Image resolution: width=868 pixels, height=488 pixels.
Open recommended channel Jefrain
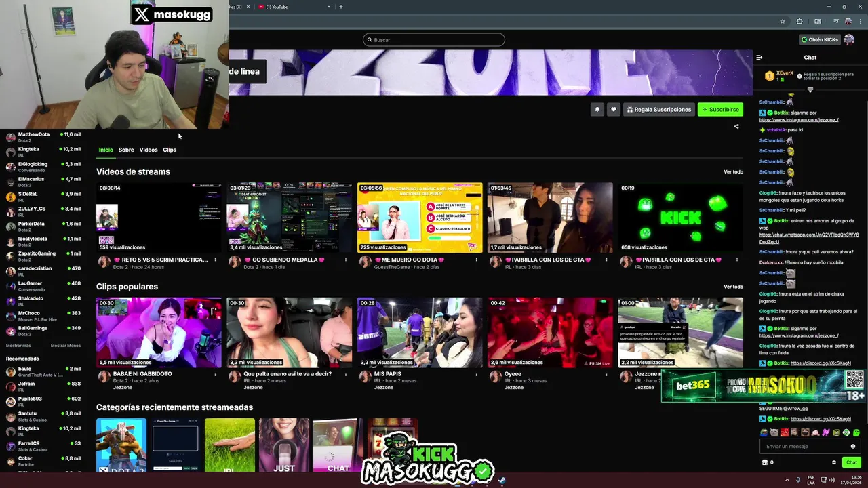(x=42, y=386)
